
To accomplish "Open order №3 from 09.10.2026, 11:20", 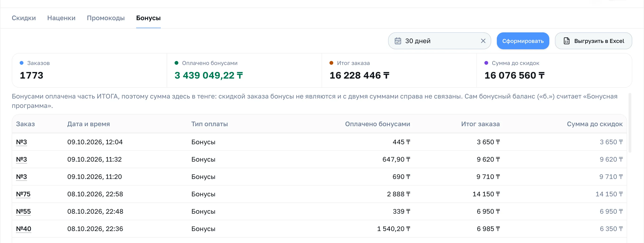I will tap(22, 177).
